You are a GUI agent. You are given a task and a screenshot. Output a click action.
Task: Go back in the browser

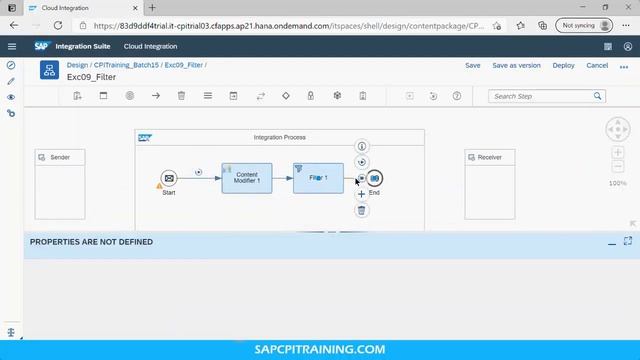(x=14, y=25)
